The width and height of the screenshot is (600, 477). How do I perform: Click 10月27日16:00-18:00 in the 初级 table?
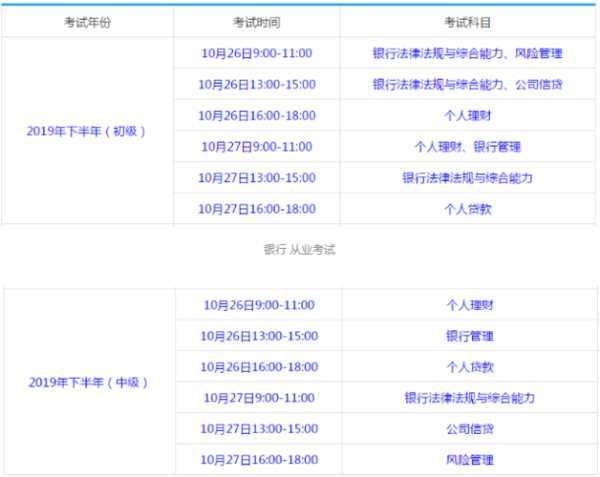(x=256, y=209)
